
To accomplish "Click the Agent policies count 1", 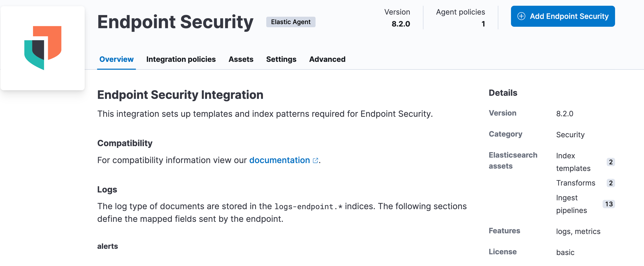I will click(x=483, y=24).
